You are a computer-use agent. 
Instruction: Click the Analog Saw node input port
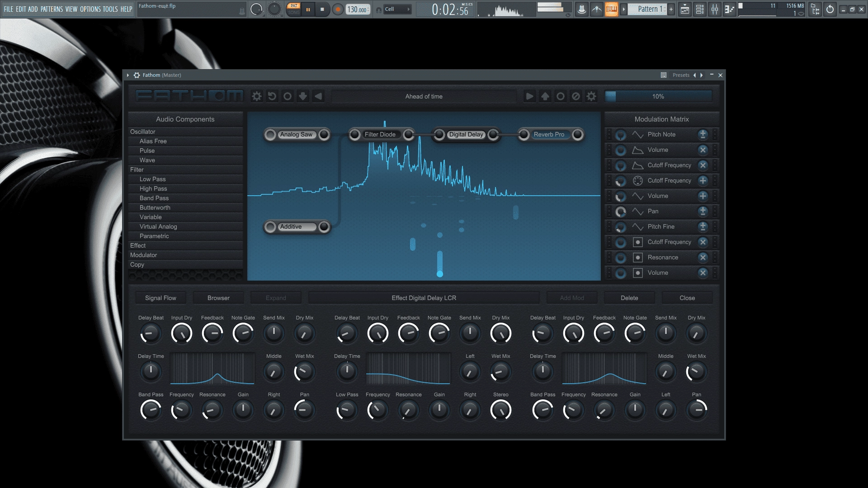[270, 134]
